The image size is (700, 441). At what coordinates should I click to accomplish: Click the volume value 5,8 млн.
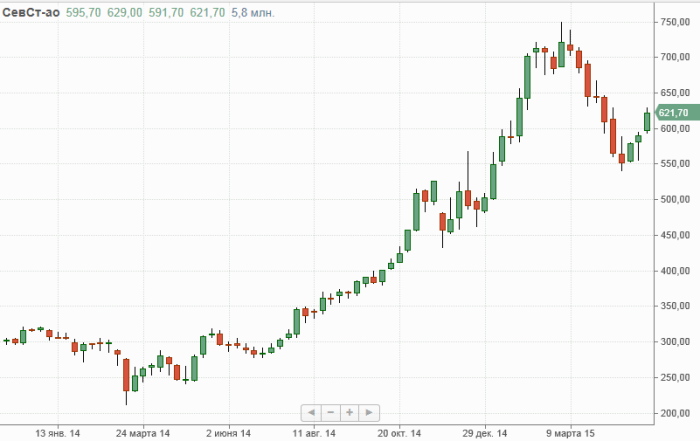tap(253, 12)
